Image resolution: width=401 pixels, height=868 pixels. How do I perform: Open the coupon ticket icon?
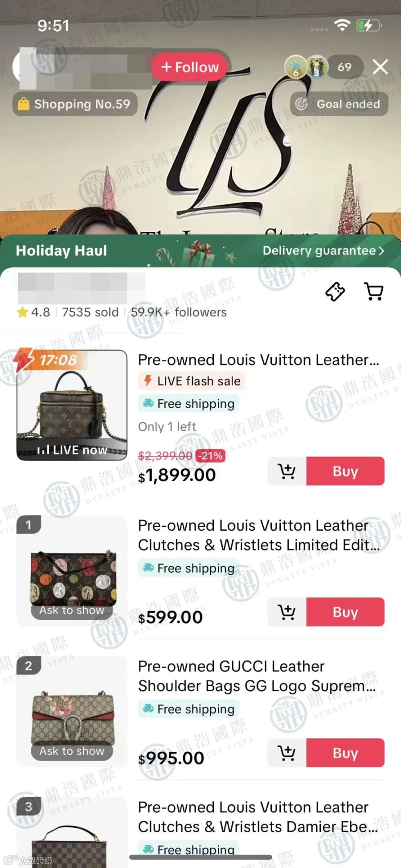tap(335, 292)
